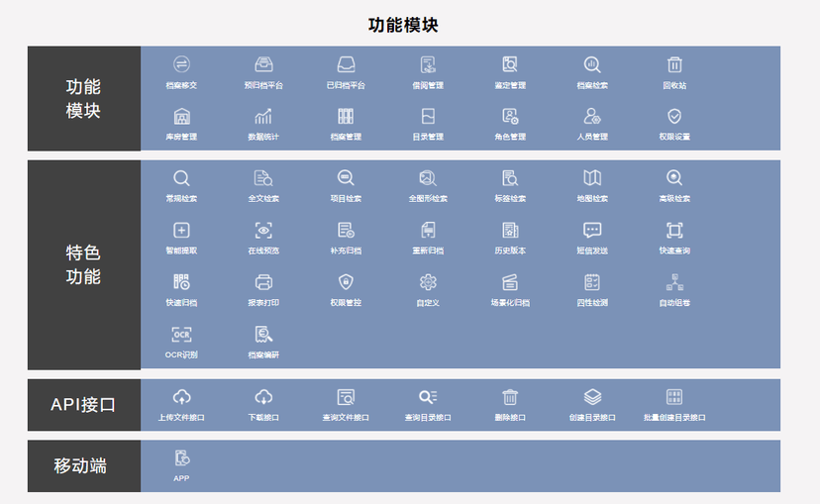Open the 报表打印 printer icon

pyautogui.click(x=263, y=282)
